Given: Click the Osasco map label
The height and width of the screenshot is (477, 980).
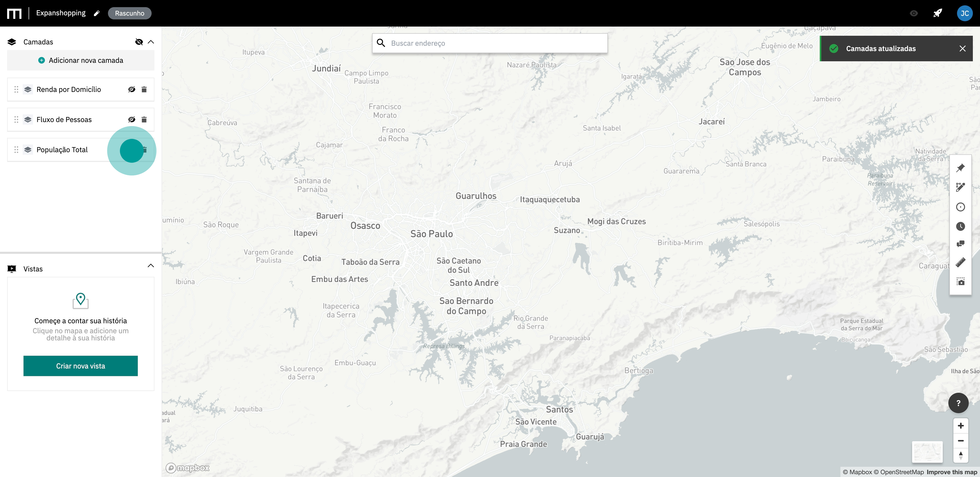Looking at the screenshot, I should coord(365,225).
